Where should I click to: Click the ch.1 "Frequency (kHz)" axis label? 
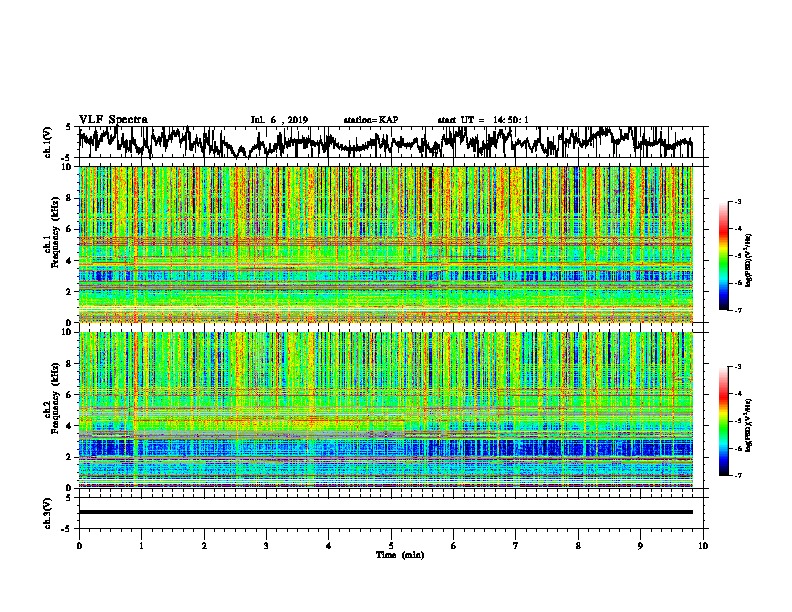tap(55, 232)
